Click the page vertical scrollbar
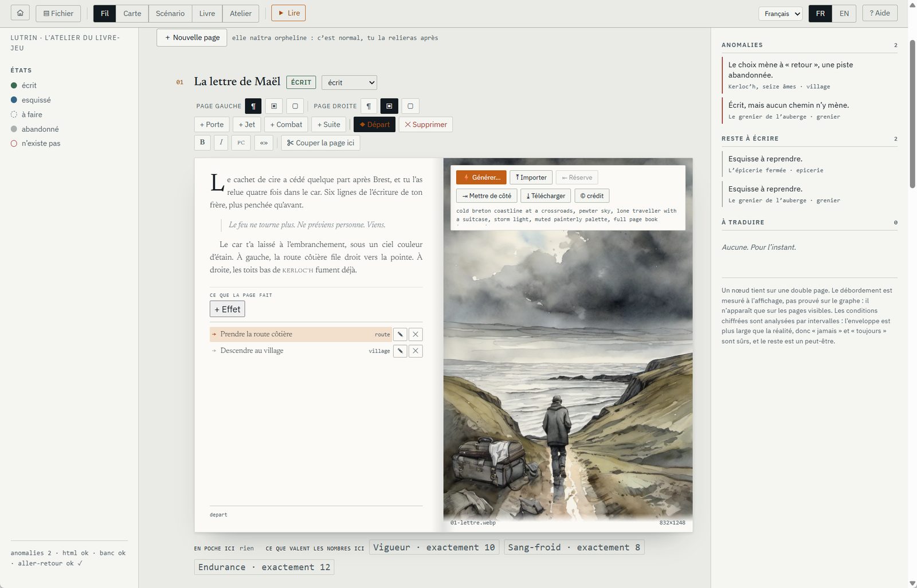917x588 pixels. coord(912,115)
